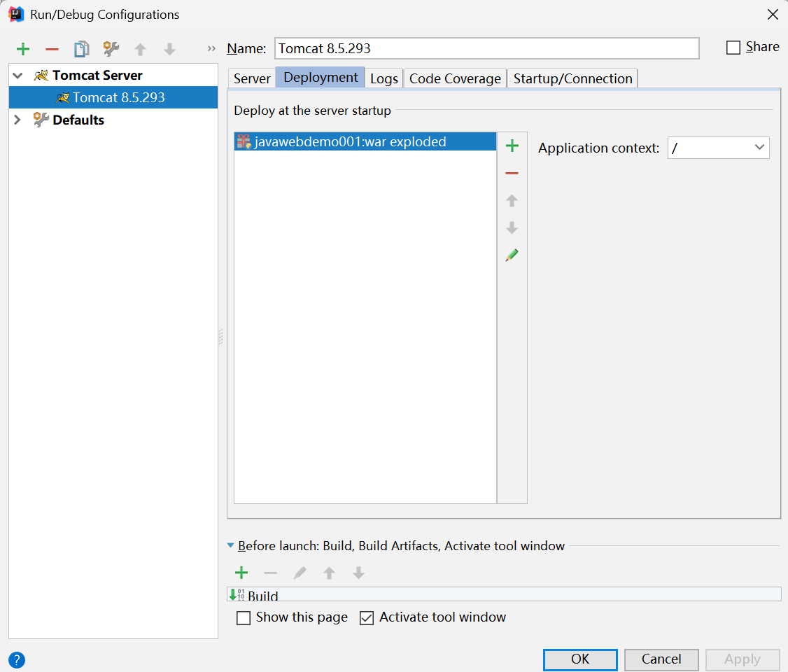
Task: Move configuration up arrow in left toolbar
Action: point(140,49)
